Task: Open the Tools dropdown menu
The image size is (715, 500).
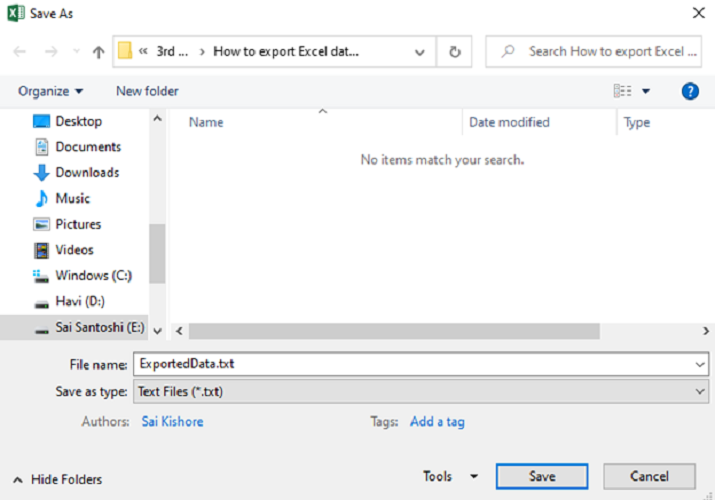Action: click(450, 476)
